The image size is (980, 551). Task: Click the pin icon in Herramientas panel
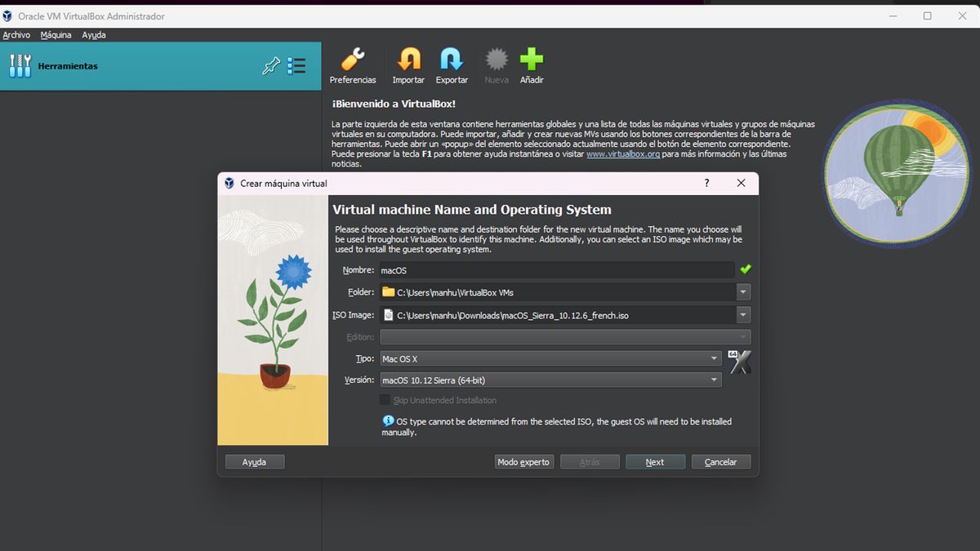pyautogui.click(x=271, y=66)
